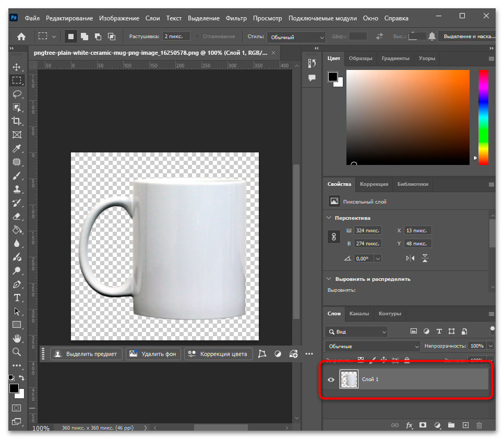Switch to the Градиенты tab
Viewport: 504px width, 439px height.
click(x=395, y=58)
